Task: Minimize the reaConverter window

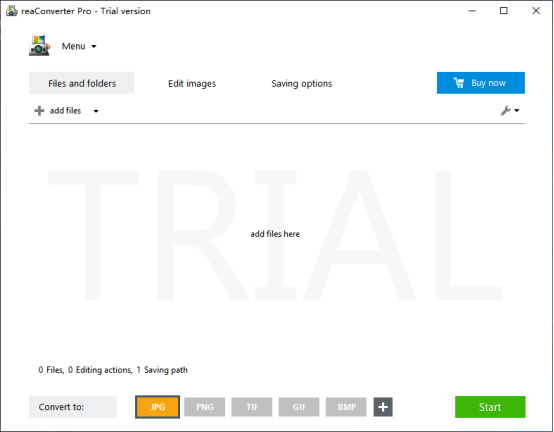Action: click(472, 11)
